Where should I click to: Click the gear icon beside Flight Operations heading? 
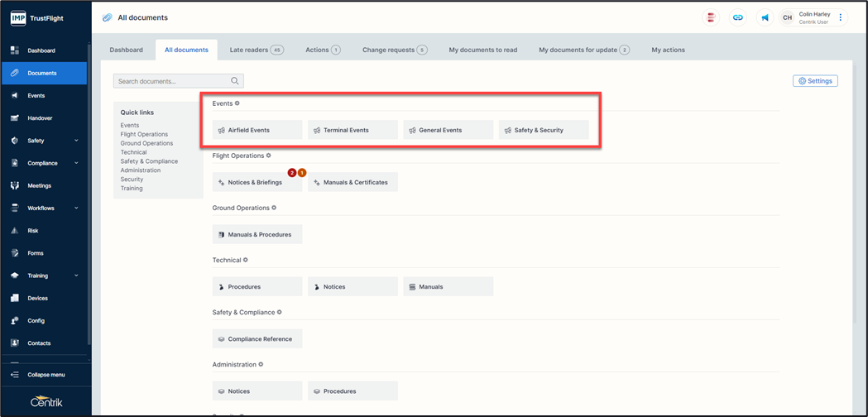click(x=269, y=156)
